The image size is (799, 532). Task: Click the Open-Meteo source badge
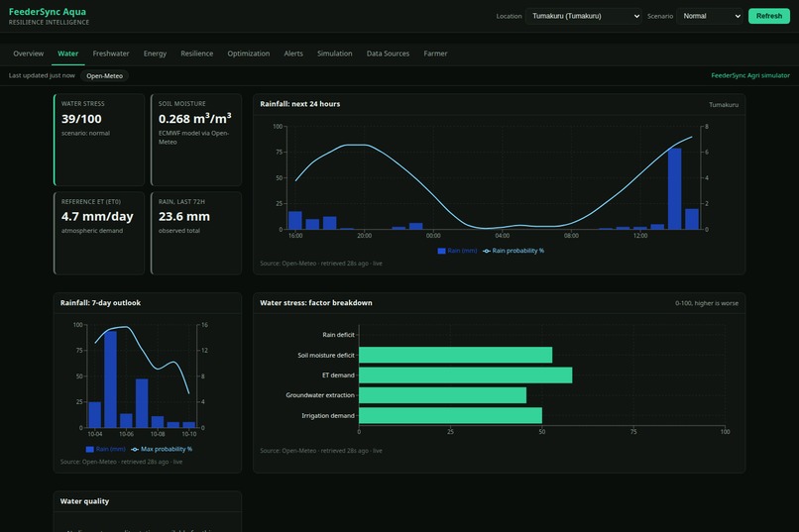point(104,76)
